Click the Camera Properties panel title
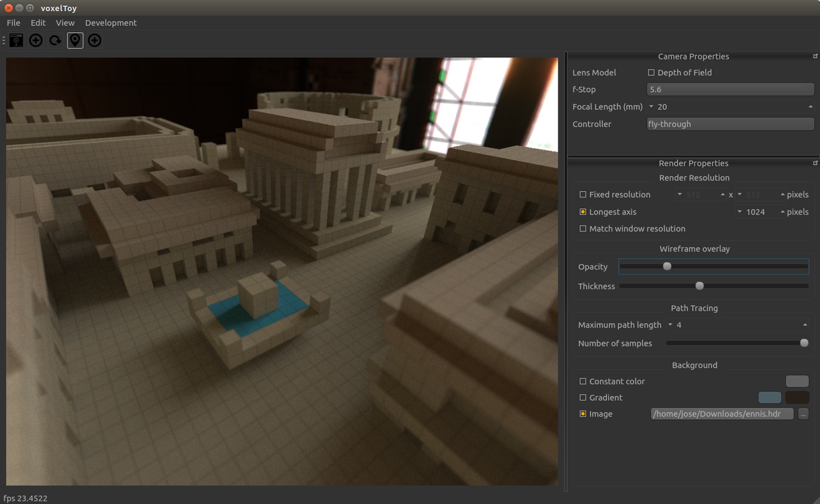The width and height of the screenshot is (820, 504). tap(693, 57)
